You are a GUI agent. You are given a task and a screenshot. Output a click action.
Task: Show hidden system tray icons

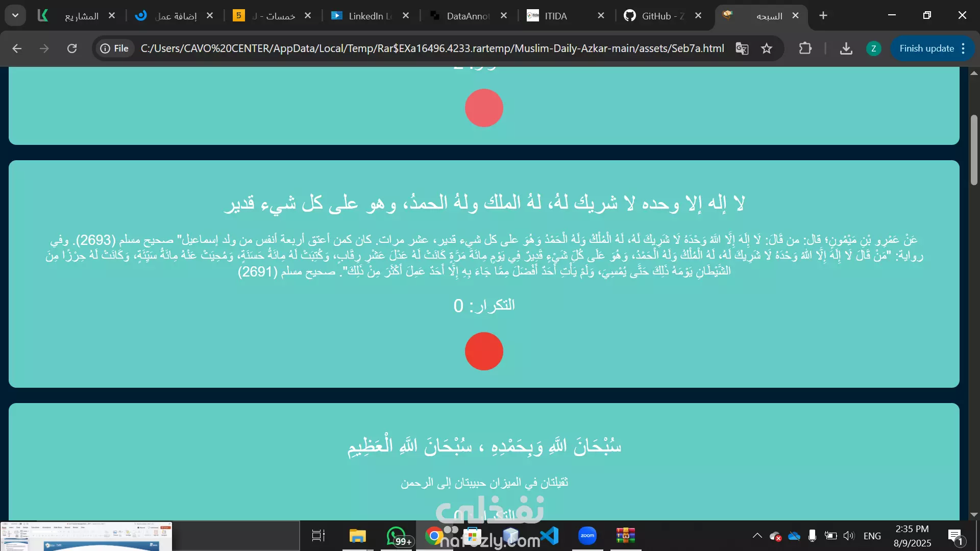pyautogui.click(x=757, y=536)
